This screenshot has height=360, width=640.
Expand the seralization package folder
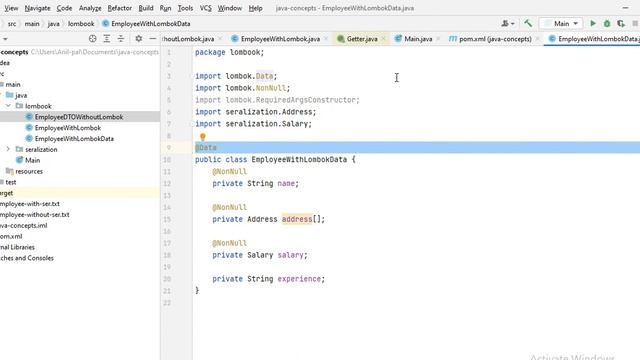click(8, 149)
